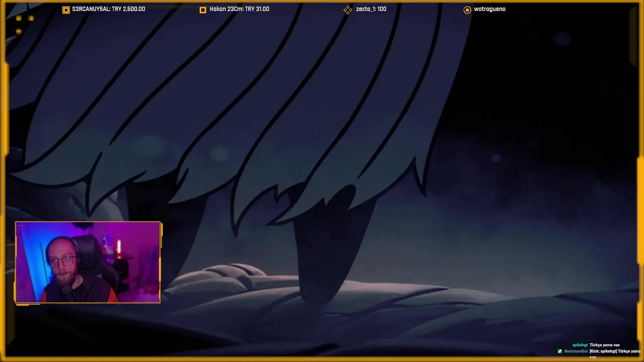The height and width of the screenshot is (362, 644).
Task: Click the 'spikehgt' chat username
Action: [580, 345]
